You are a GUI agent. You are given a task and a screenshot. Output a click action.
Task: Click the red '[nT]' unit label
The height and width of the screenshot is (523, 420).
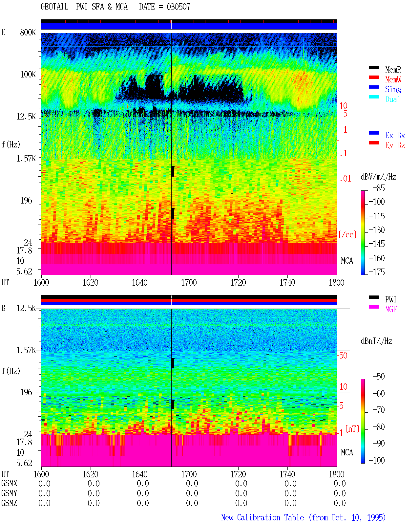point(352,429)
